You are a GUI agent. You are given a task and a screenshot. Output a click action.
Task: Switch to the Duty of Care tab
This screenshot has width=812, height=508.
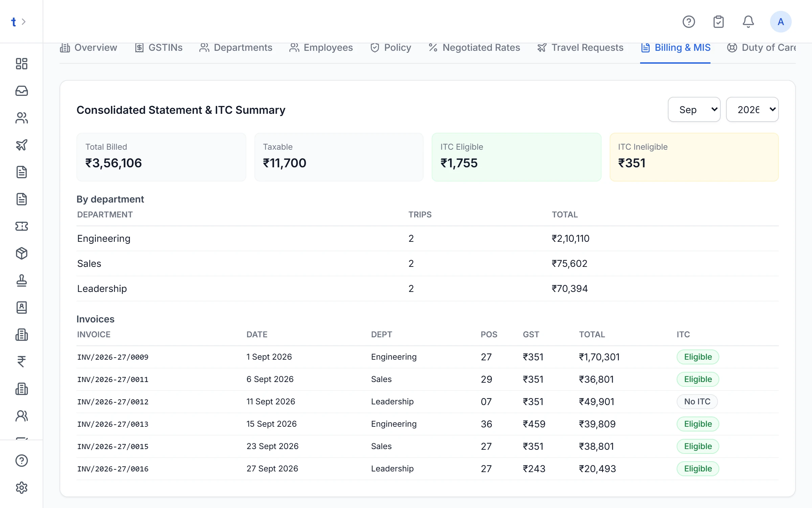761,48
